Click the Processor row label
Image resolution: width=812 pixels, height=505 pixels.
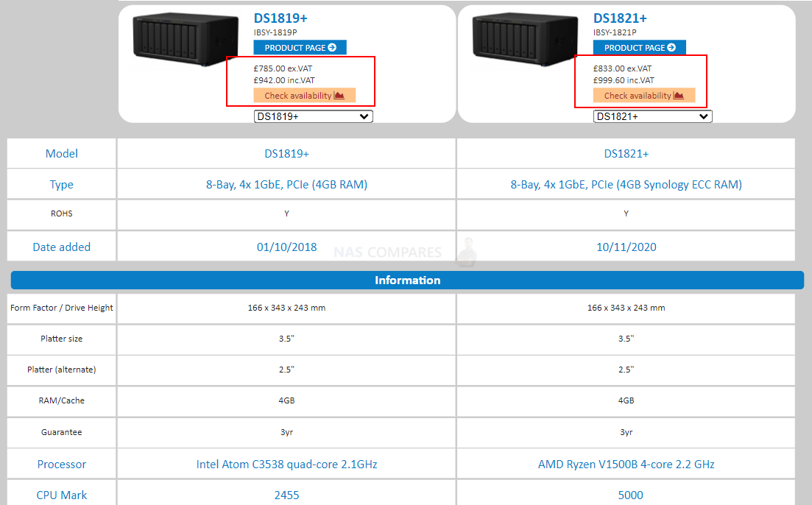62,464
